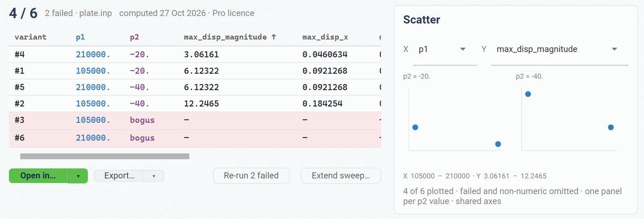This screenshot has height=219, width=644.
Task: Click the left point in the p2 = -20. panel
Action: (415, 127)
